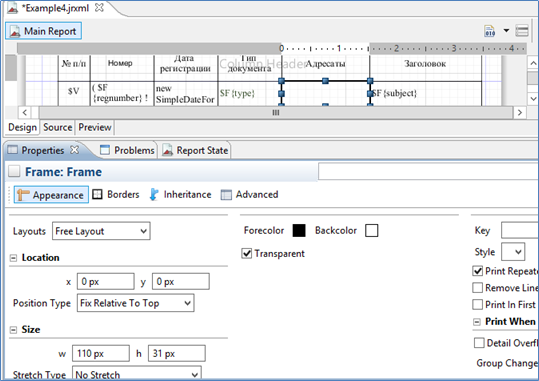Close the Properties view

pyautogui.click(x=75, y=150)
